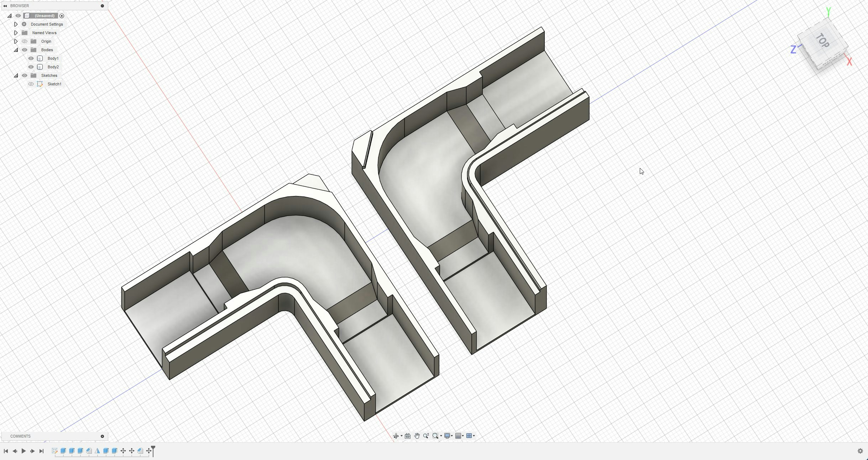Play the timeline history

click(23, 451)
